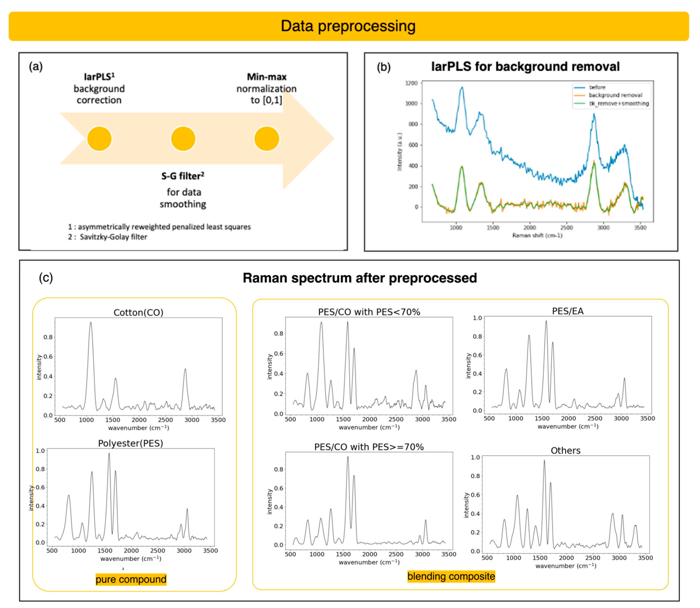This screenshot has width=700, height=608.
Task: Click 'IarPLS for background removal' title
Action: (525, 67)
